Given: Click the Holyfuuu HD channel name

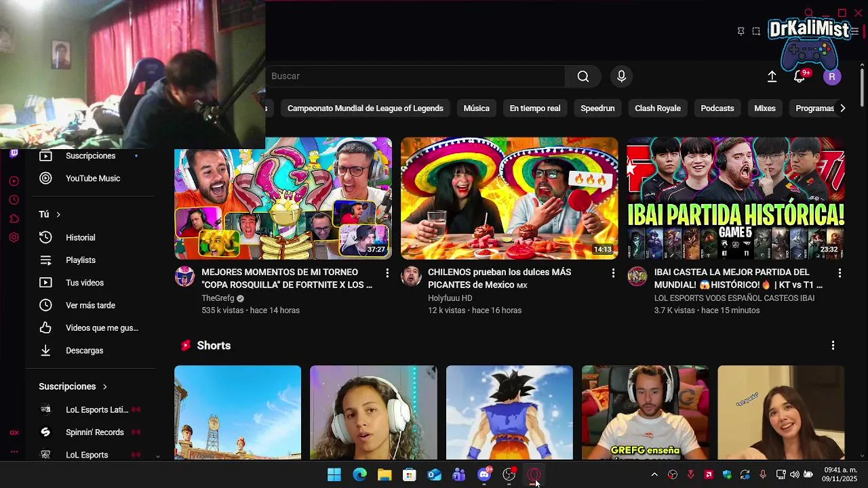Looking at the screenshot, I should [x=450, y=298].
